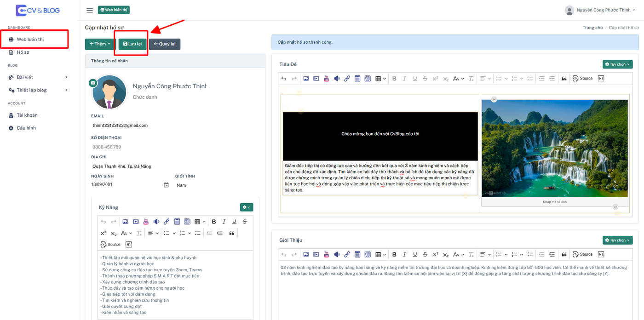
Task: Remove formatting in the Giới Thiệu editor
Action: tap(471, 254)
